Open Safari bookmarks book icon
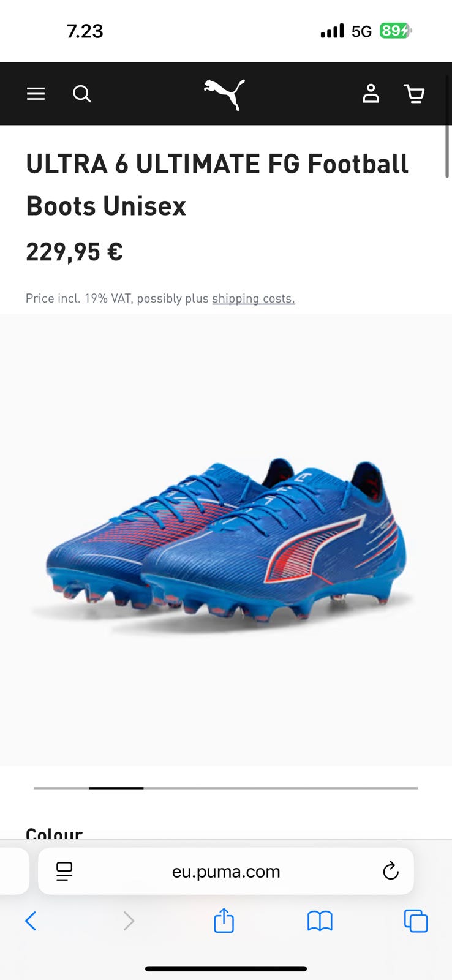452x980 pixels. tap(320, 921)
